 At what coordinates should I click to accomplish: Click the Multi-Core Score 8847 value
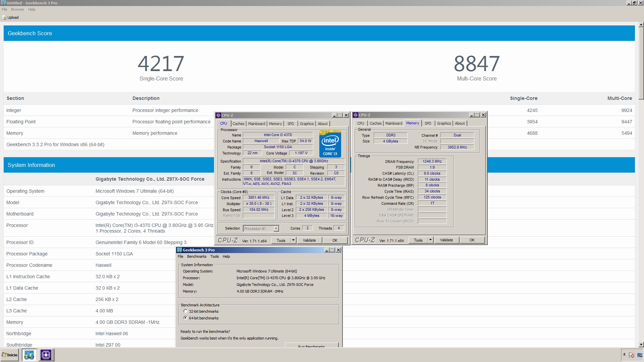[477, 63]
